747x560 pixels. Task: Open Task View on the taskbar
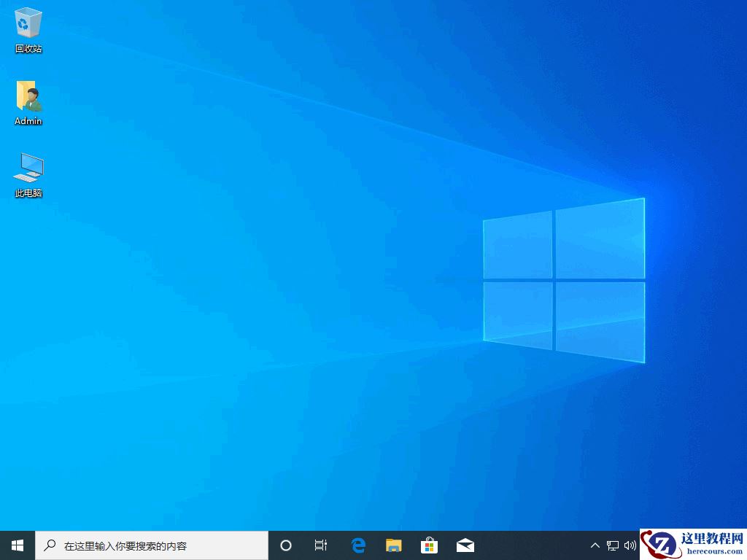321,545
